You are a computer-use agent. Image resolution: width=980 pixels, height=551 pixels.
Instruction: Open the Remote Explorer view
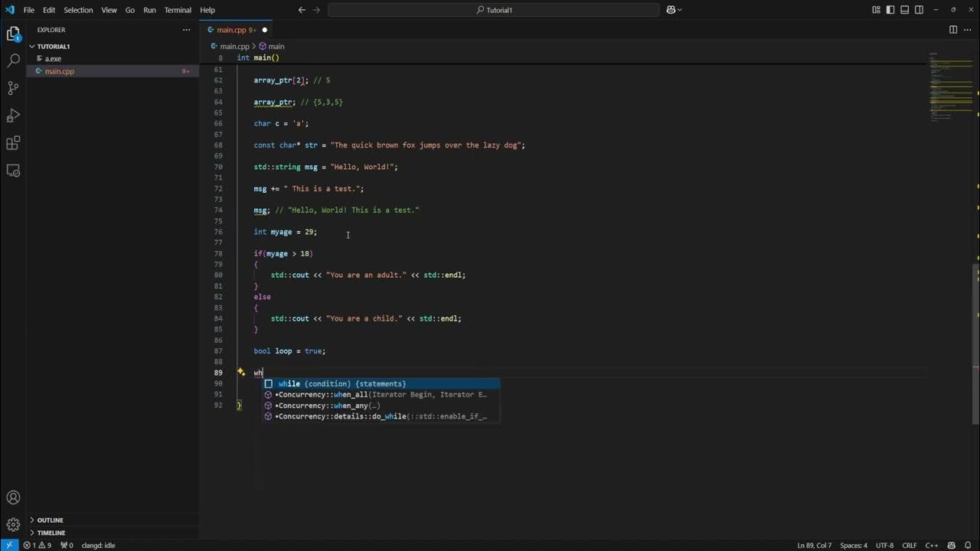pos(13,171)
